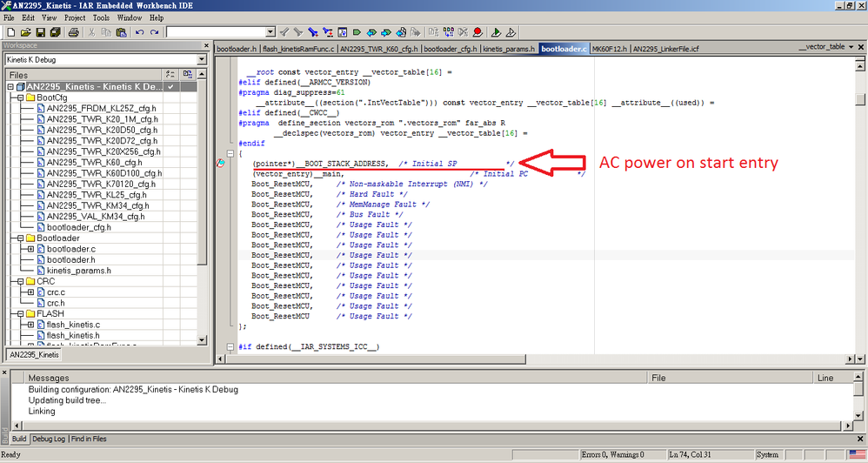The height and width of the screenshot is (463, 868).
Task: Click the Make build icon
Action: click(x=449, y=33)
